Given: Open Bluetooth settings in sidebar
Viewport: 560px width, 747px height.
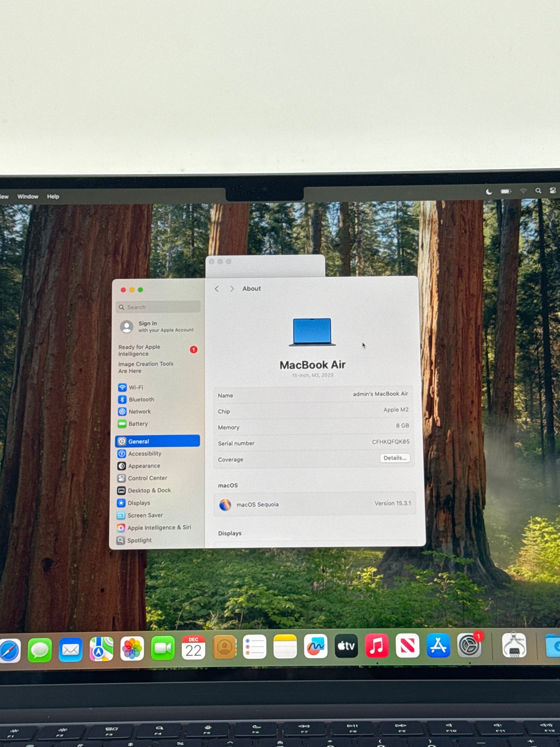Looking at the screenshot, I should (x=141, y=400).
